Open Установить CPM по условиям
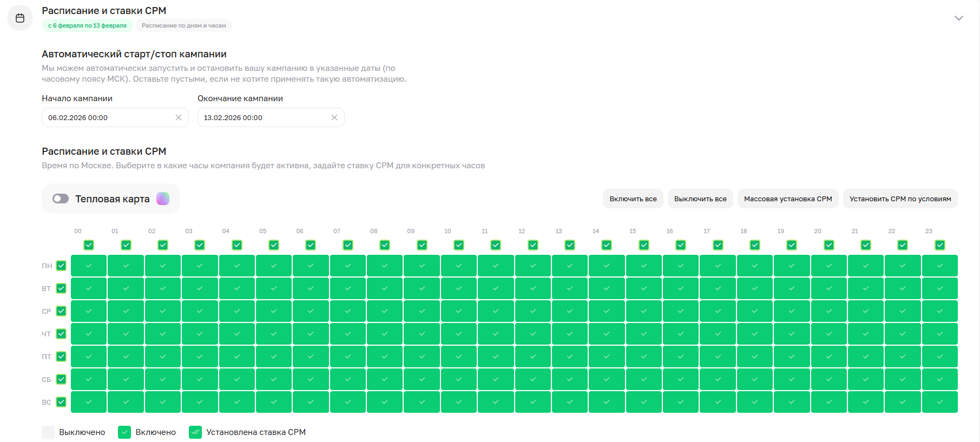The width and height of the screenshot is (980, 442). [x=900, y=199]
